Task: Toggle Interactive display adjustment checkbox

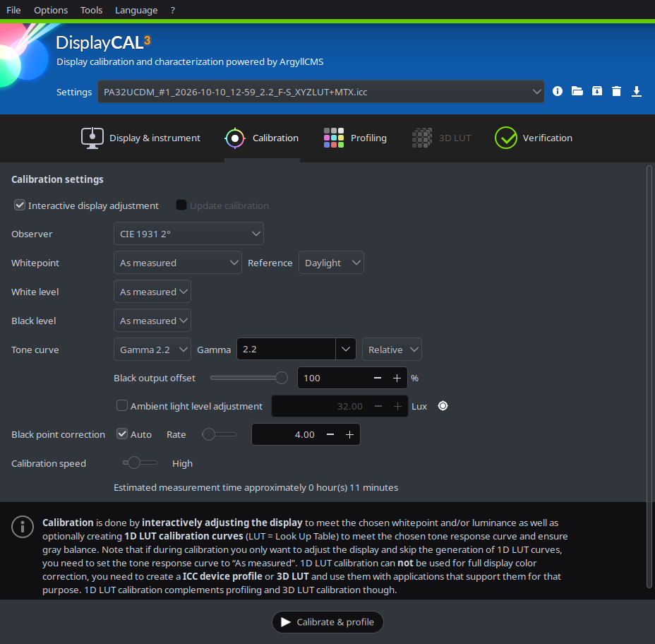Action: [20, 205]
